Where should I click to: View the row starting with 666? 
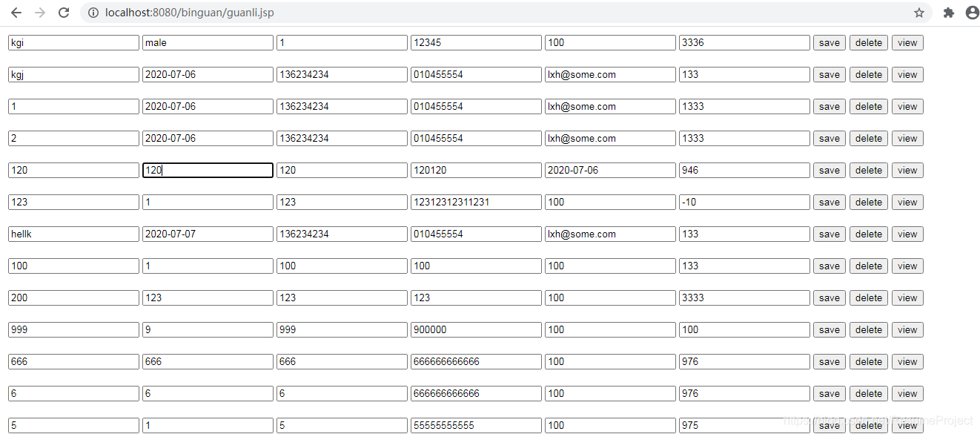(x=907, y=362)
